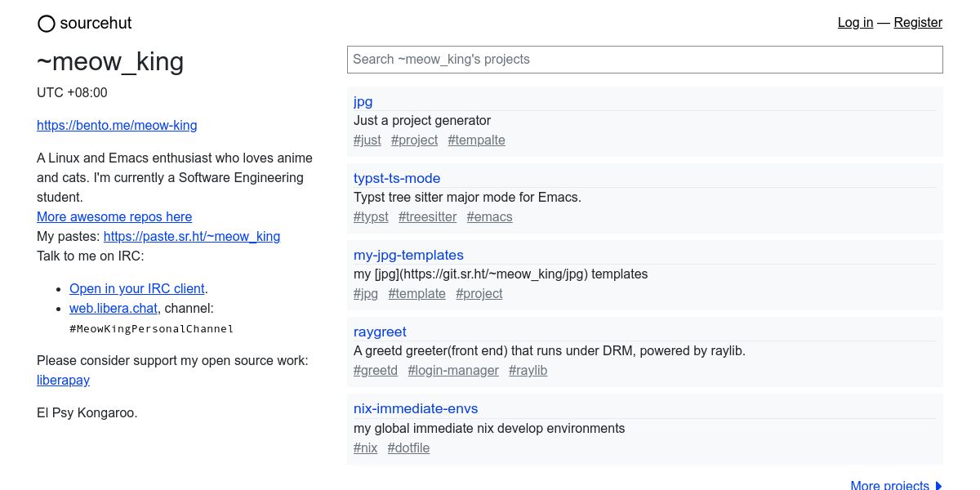Click the sourcehut circle logo icon

click(47, 24)
